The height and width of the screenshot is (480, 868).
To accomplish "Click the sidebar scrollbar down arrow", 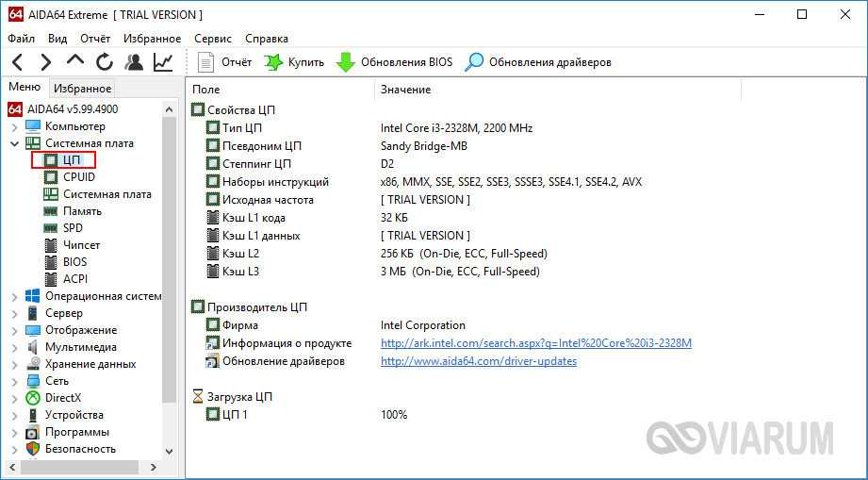I will click(170, 452).
